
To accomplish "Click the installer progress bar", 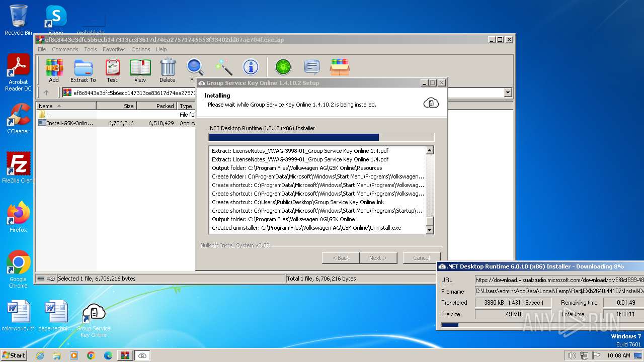I will (321, 137).
